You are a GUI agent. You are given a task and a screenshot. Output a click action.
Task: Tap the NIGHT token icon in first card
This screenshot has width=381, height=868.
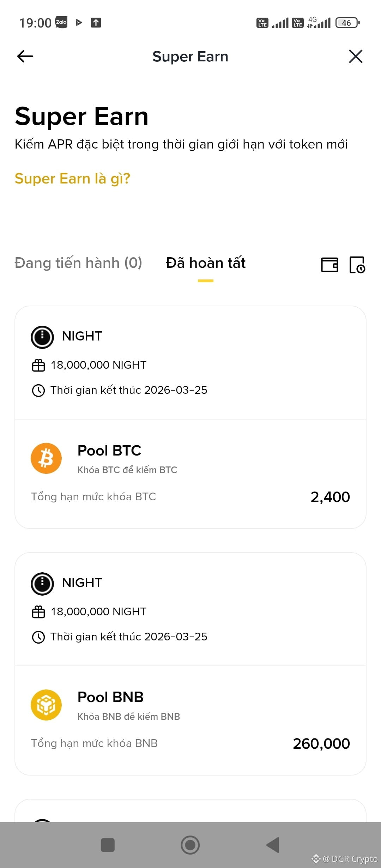coord(42,337)
